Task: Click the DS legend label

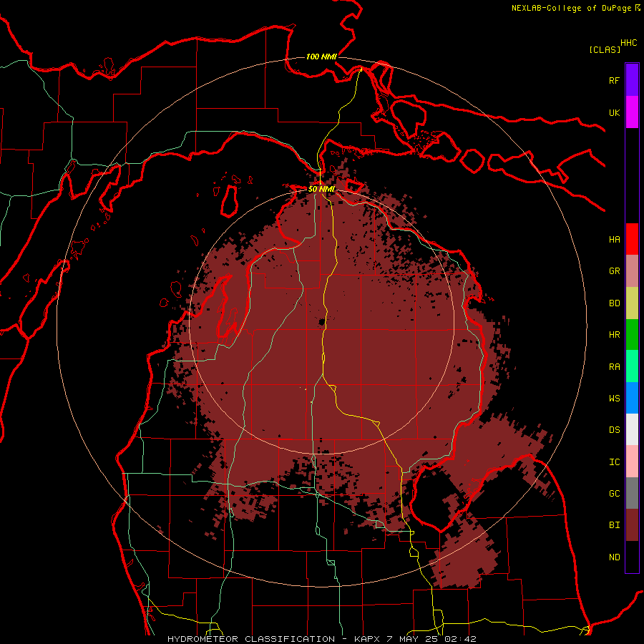Action: (x=614, y=430)
